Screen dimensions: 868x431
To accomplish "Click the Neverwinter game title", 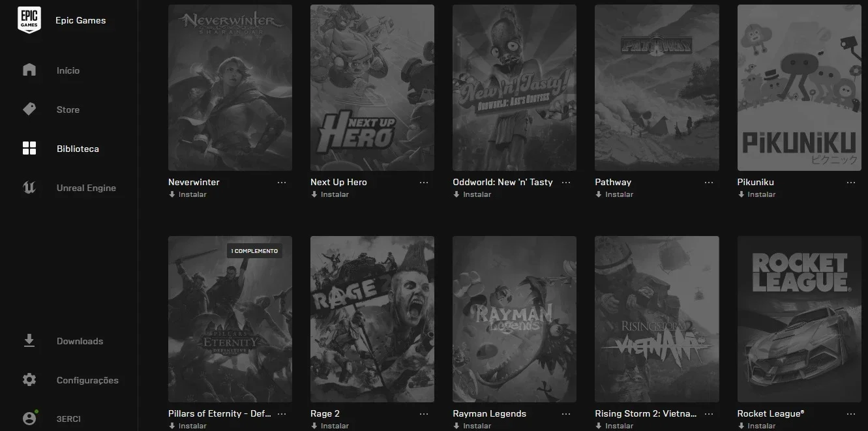I will click(x=194, y=182).
